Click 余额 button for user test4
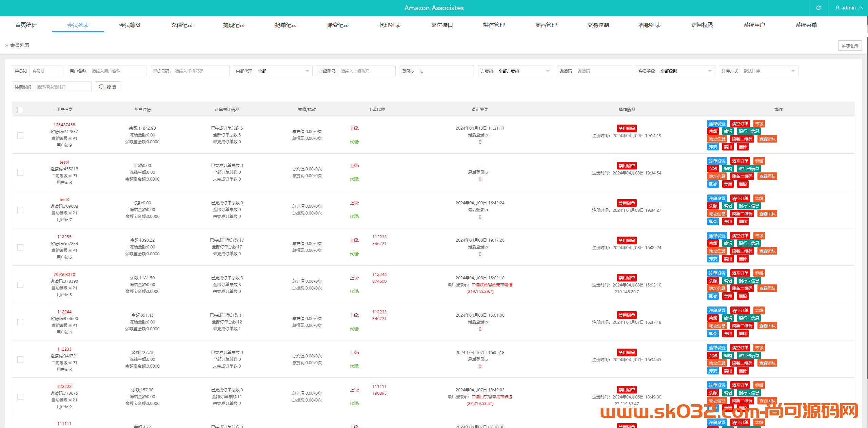 click(x=713, y=169)
